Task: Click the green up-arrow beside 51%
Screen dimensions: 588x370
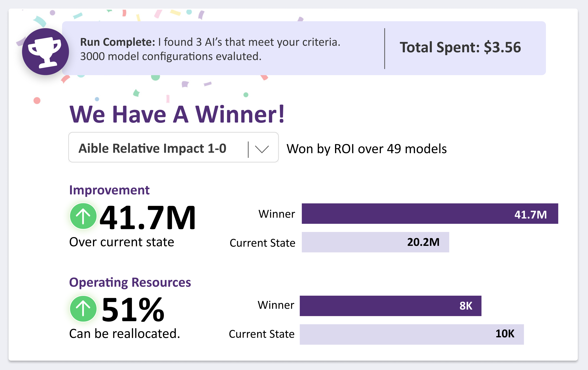Action: [x=83, y=309]
